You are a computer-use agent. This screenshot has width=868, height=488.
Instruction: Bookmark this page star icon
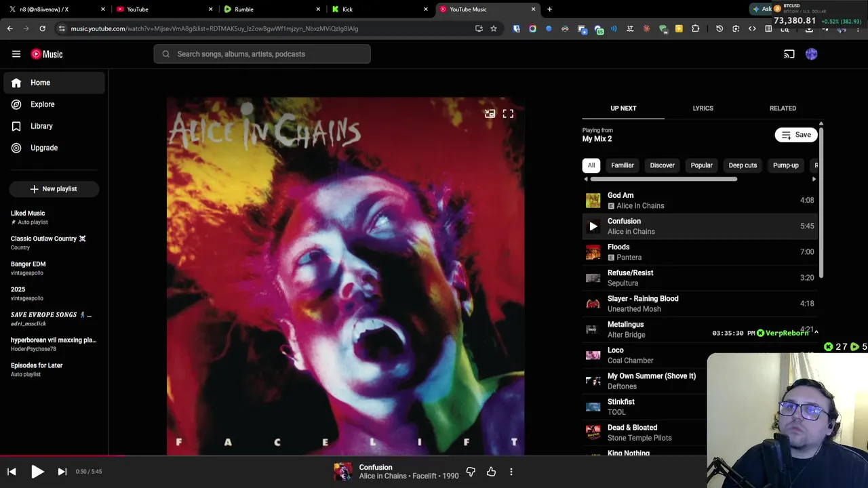tap(494, 28)
